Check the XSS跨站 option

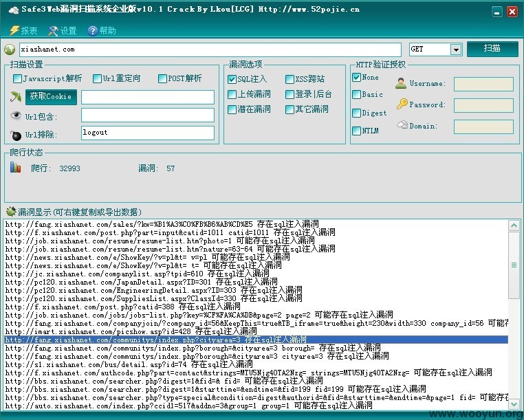pos(290,79)
